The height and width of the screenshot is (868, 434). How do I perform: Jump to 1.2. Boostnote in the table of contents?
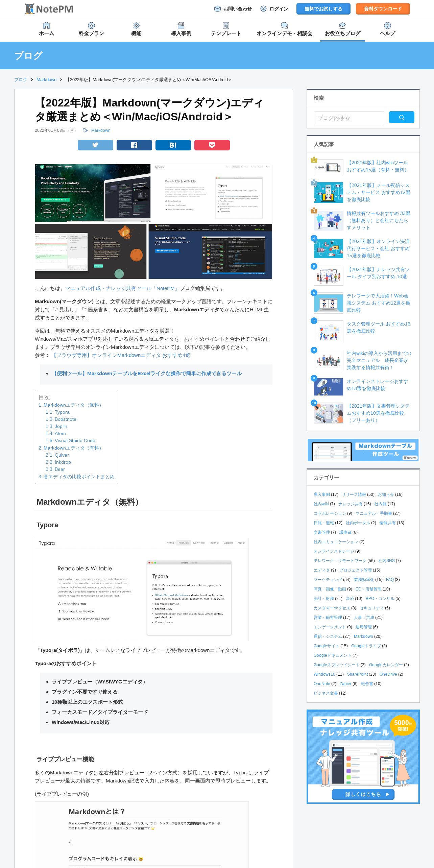(61, 419)
